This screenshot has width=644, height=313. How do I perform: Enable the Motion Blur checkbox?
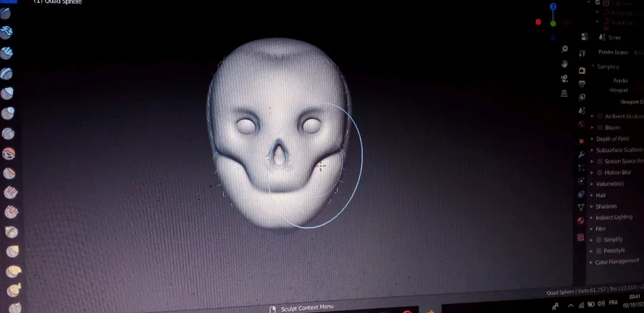[x=600, y=173]
